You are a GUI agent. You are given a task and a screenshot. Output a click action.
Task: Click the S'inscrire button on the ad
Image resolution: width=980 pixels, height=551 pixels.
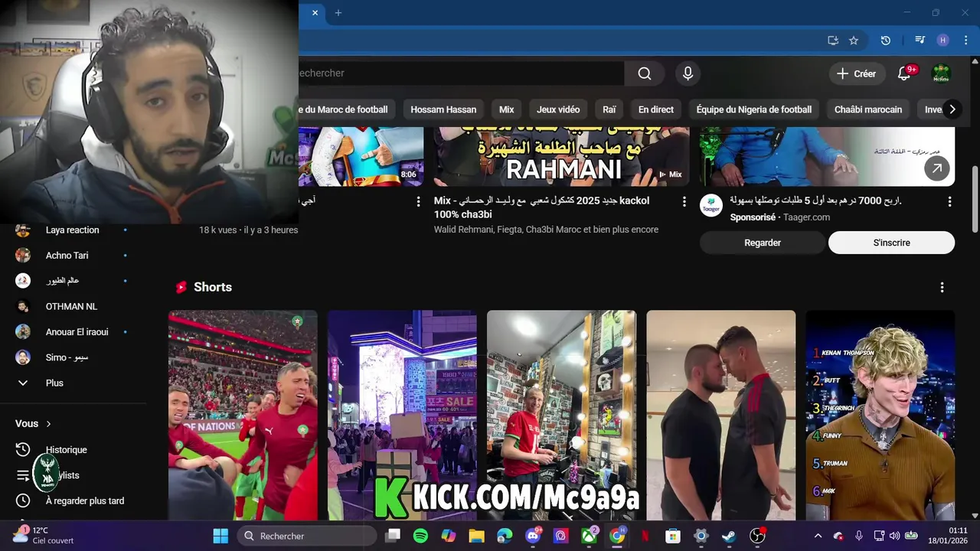point(891,243)
